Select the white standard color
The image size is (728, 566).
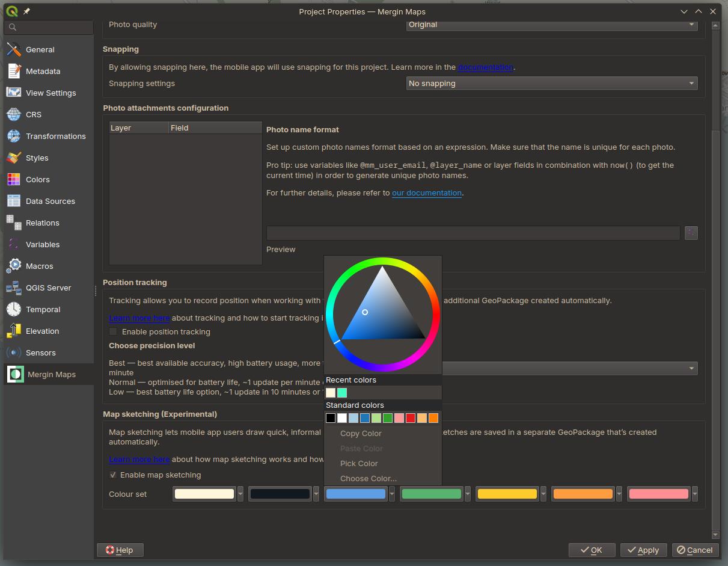tap(342, 418)
